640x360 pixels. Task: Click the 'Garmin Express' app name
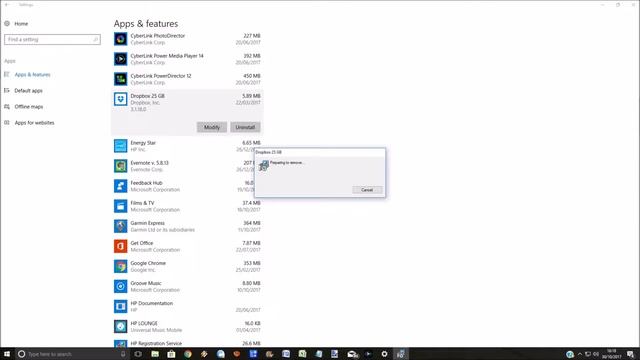(x=147, y=223)
